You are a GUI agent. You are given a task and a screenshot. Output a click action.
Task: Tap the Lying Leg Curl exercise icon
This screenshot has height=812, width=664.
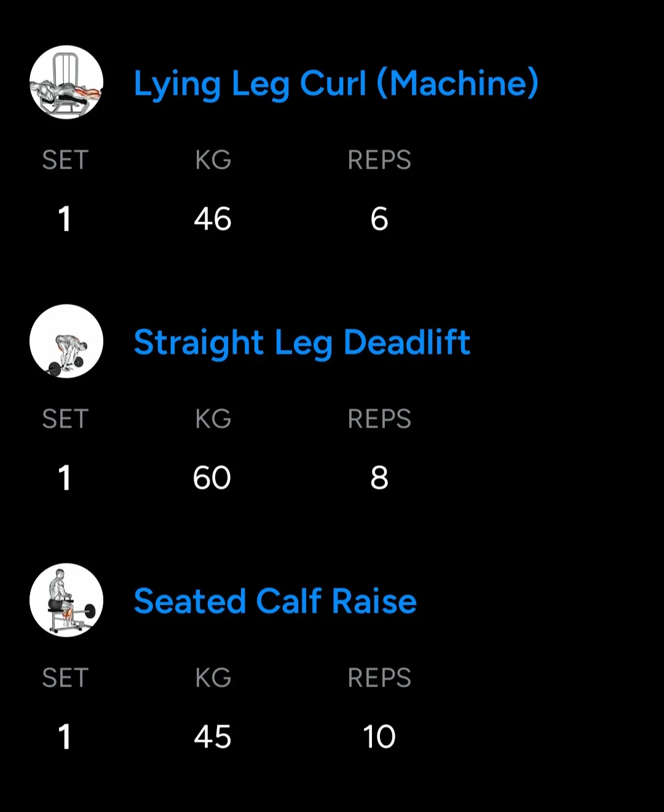click(66, 82)
